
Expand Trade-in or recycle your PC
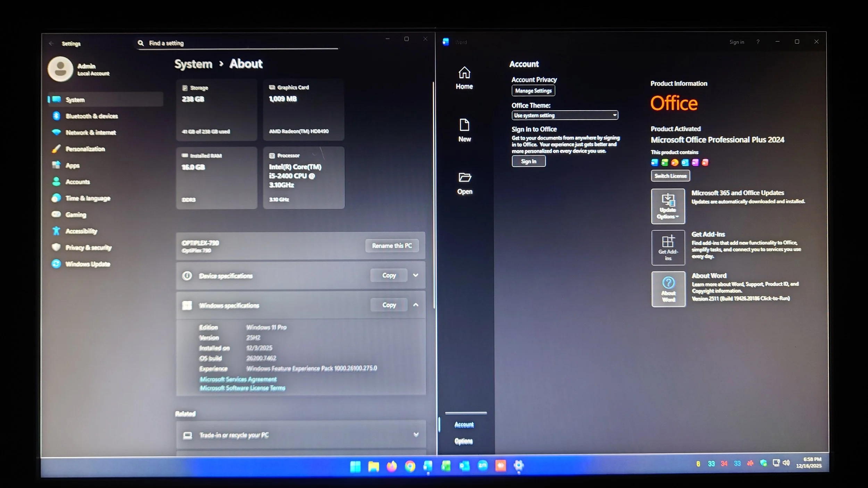[x=416, y=435]
